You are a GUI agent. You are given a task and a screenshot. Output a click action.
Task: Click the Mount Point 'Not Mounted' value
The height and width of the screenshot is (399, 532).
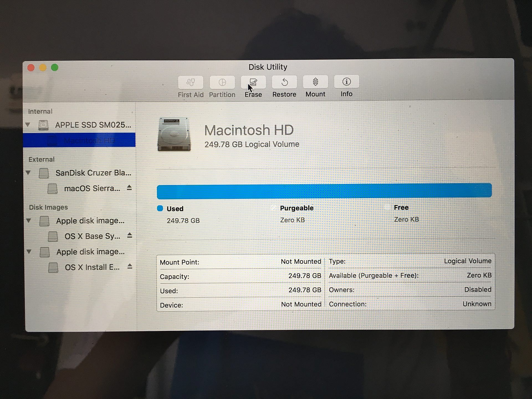click(x=301, y=262)
